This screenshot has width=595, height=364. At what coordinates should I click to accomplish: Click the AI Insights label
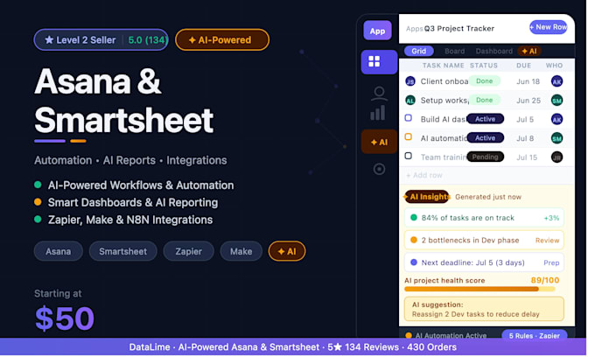[427, 197]
